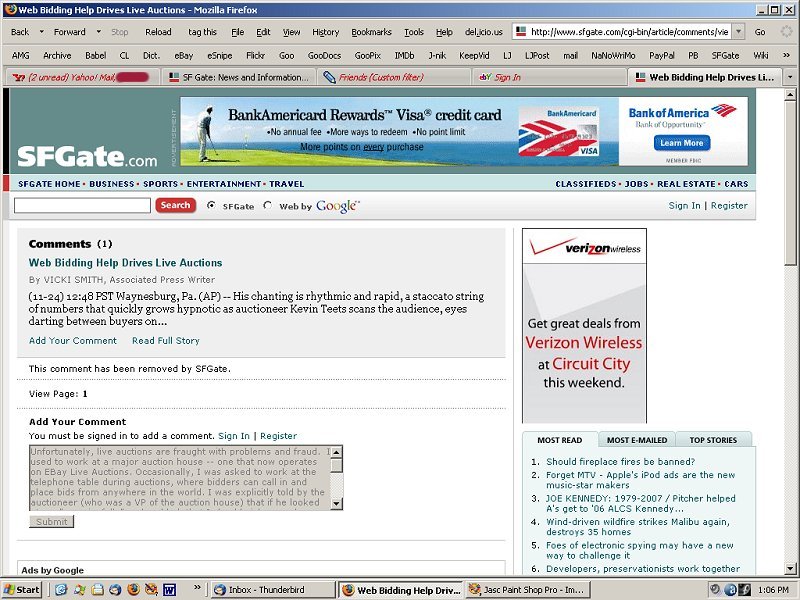
Task: Click the Verizon Wireless advertisement
Action: [584, 326]
